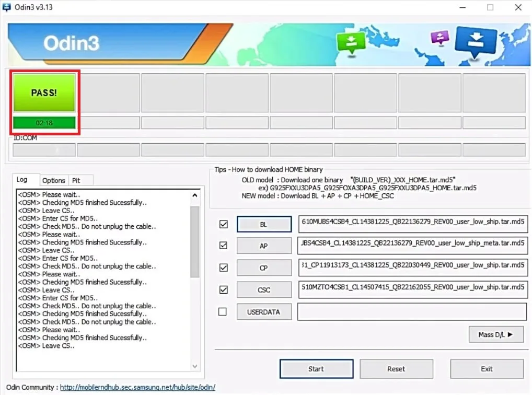The image size is (532, 395).
Task: Open the Pit tab
Action: pos(80,181)
